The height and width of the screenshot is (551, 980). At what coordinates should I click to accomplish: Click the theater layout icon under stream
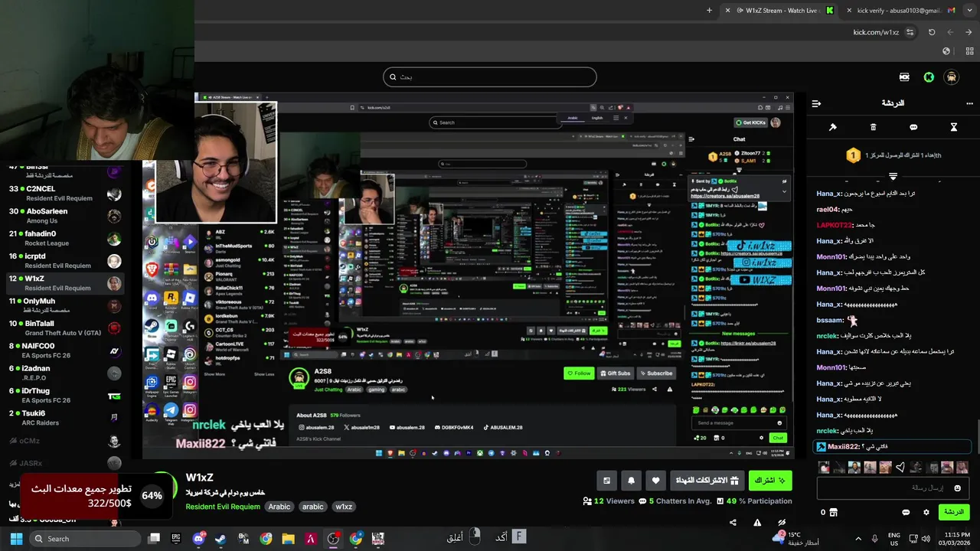point(606,481)
